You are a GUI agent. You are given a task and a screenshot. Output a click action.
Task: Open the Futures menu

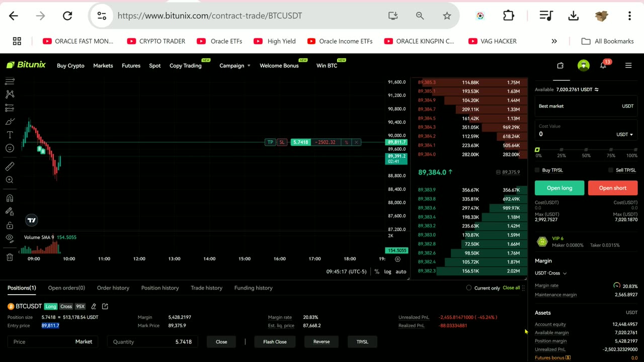coord(131,66)
